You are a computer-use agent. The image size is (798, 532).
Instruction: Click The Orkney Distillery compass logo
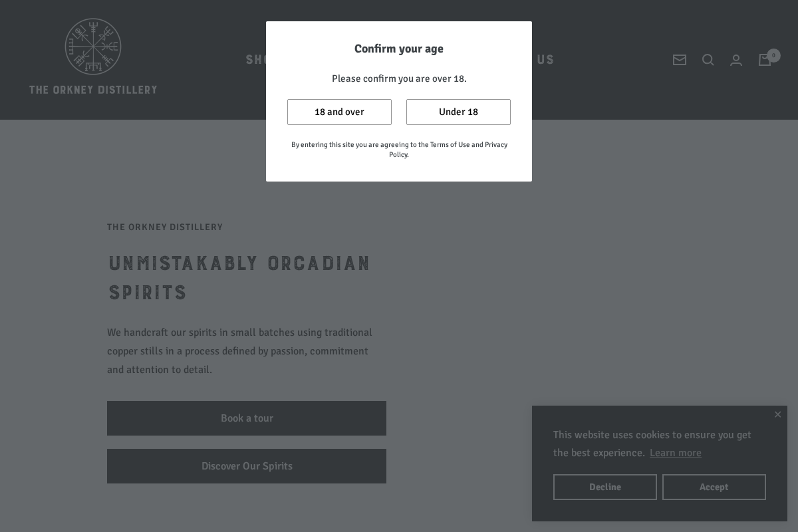(x=93, y=47)
